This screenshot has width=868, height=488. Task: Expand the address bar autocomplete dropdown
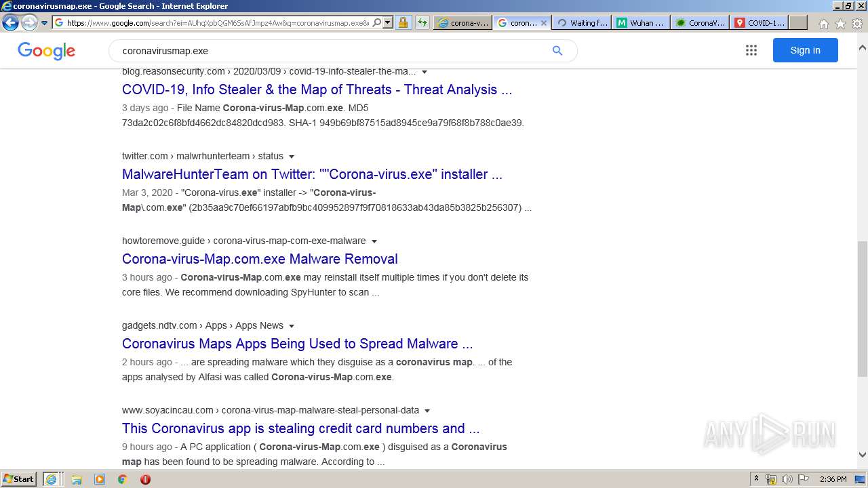pyautogui.click(x=388, y=22)
